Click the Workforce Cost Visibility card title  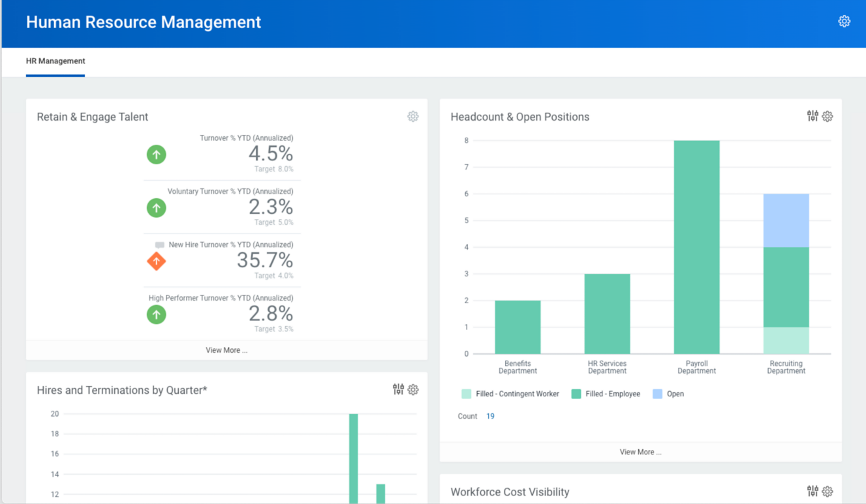[x=510, y=492]
